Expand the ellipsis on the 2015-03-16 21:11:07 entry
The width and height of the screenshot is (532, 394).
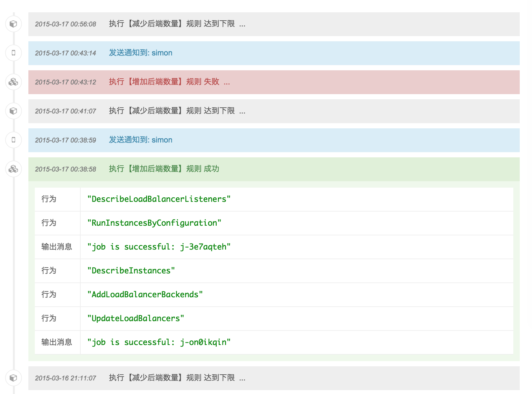pos(242,379)
